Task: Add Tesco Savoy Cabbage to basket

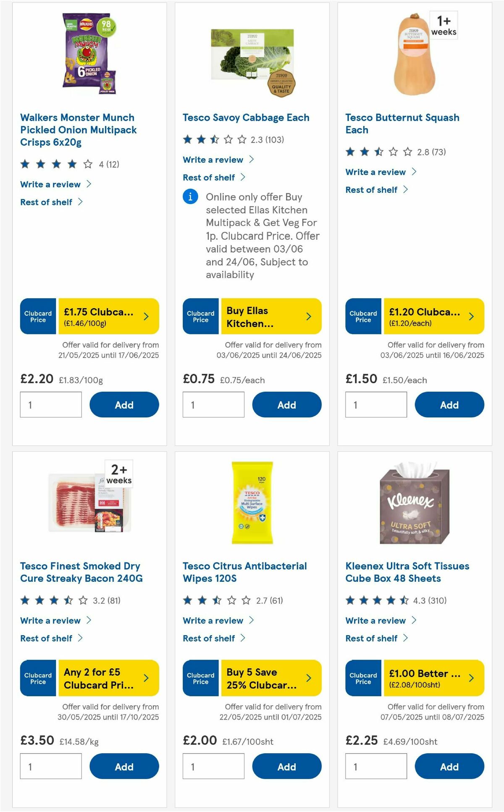Action: pyautogui.click(x=286, y=405)
